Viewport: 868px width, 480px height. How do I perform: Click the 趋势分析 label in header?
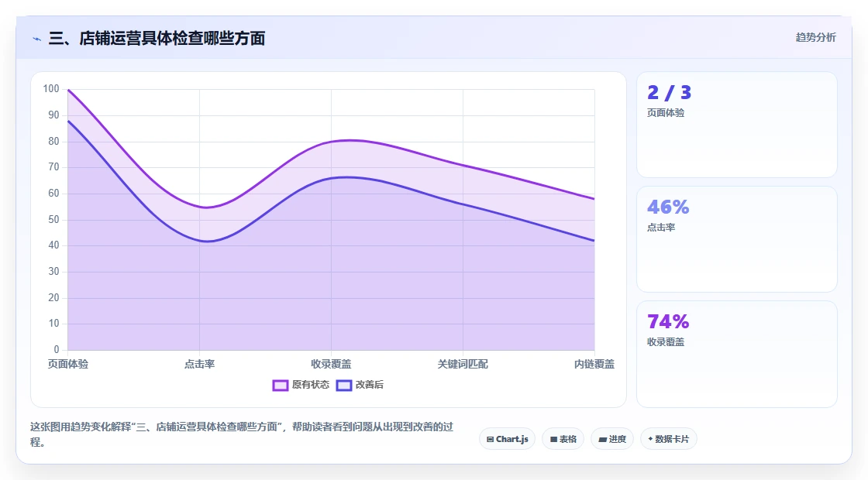pos(815,38)
